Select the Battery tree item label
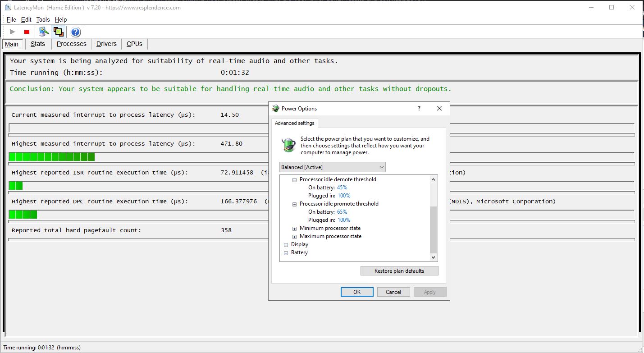The image size is (644, 353). click(299, 252)
